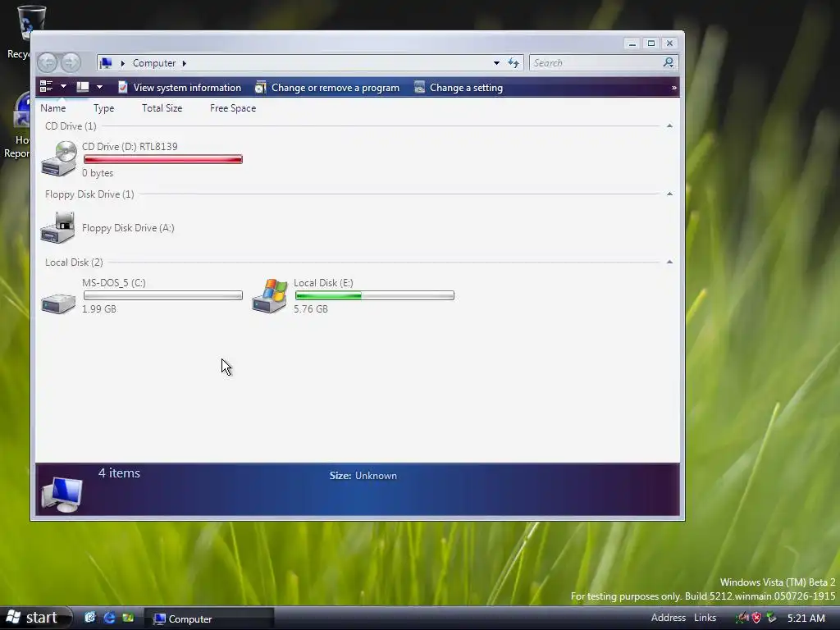This screenshot has height=630, width=840.
Task: Click the third quick launch icon
Action: point(128,618)
